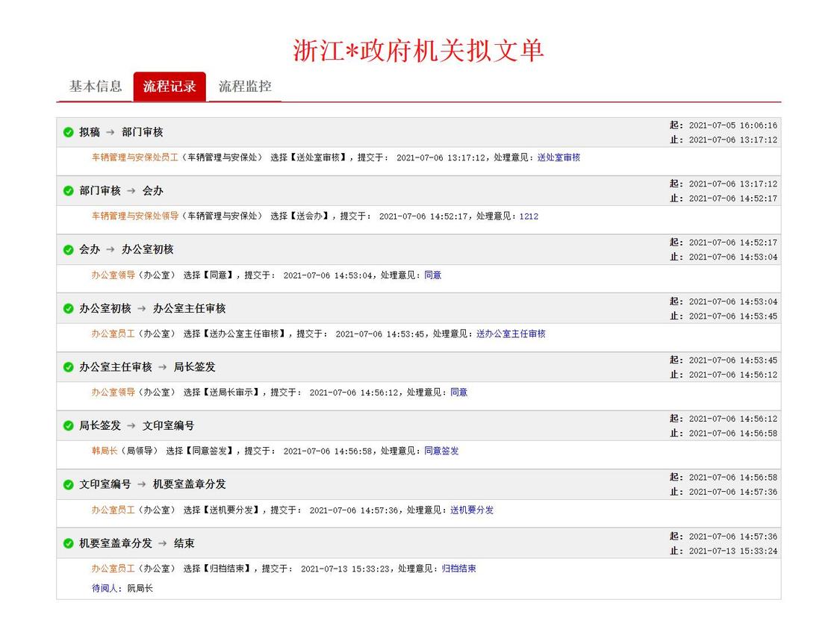Click the 送处室审核 opinion link
Viewport: 840px width, 635px height.
point(559,157)
